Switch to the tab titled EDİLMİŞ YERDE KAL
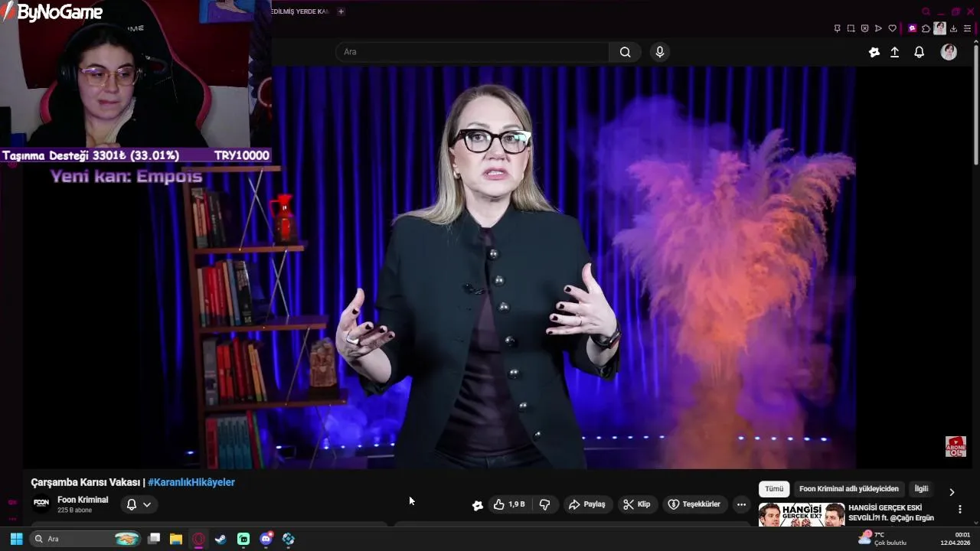The width and height of the screenshot is (980, 551). pos(300,11)
